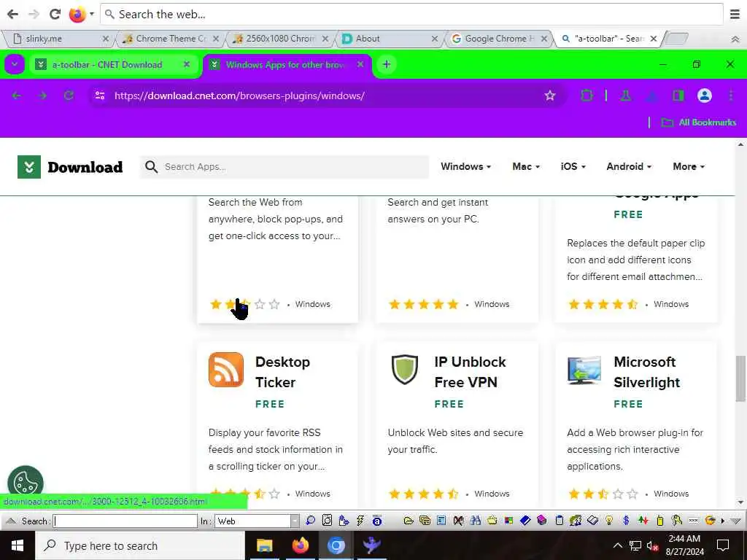Click the muted speaker tray icon
The width and height of the screenshot is (747, 560).
[x=652, y=545]
